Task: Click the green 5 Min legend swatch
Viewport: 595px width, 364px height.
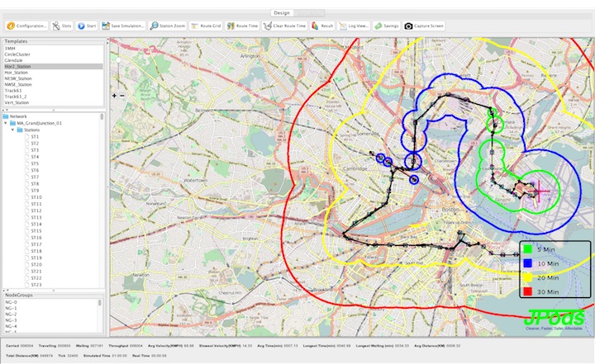Action: click(x=527, y=249)
